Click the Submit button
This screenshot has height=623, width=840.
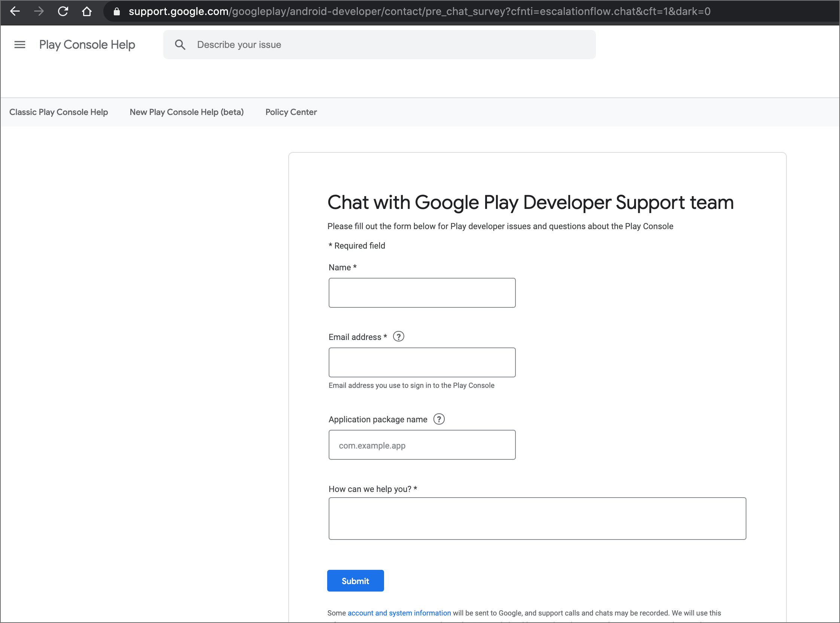[355, 581]
